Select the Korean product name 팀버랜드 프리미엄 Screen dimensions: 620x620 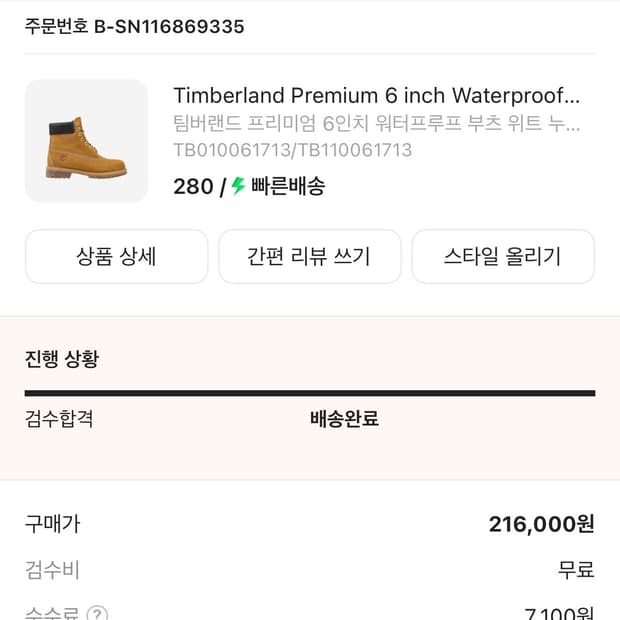(x=376, y=124)
